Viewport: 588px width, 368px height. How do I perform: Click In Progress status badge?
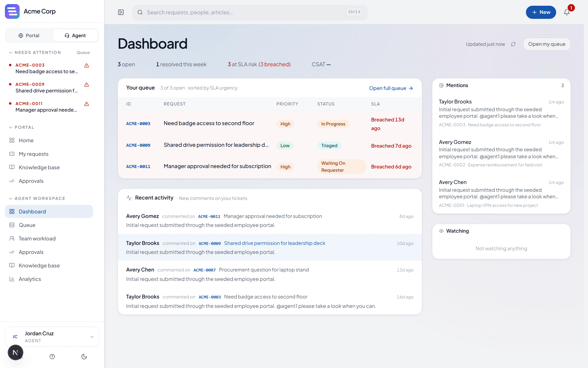click(333, 124)
